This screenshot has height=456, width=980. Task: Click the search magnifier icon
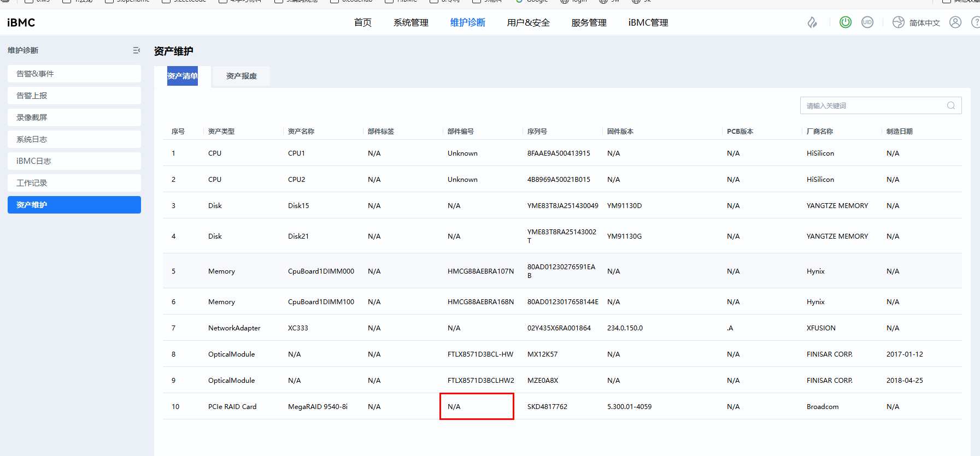click(950, 105)
